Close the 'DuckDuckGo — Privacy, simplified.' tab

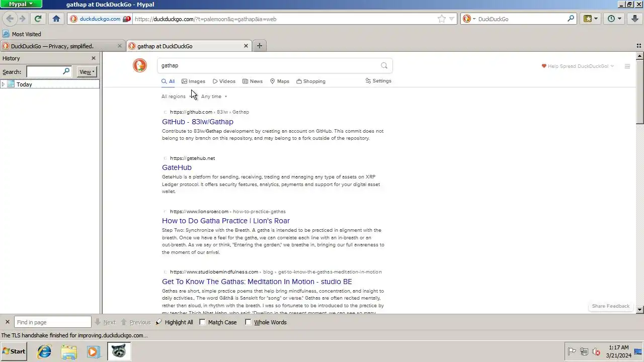[x=120, y=46]
